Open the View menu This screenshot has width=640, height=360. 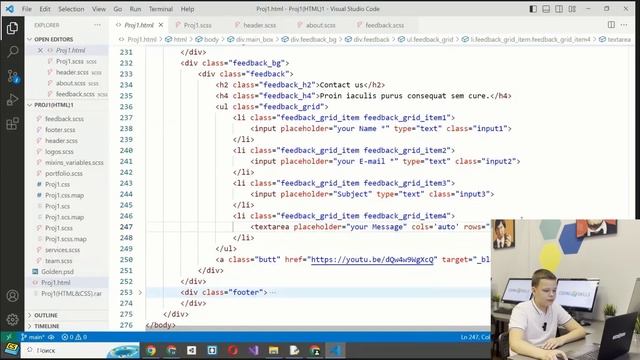tap(99, 9)
